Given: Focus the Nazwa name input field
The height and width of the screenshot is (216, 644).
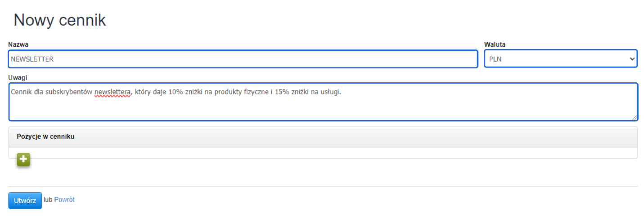Looking at the screenshot, I should coord(243,59).
